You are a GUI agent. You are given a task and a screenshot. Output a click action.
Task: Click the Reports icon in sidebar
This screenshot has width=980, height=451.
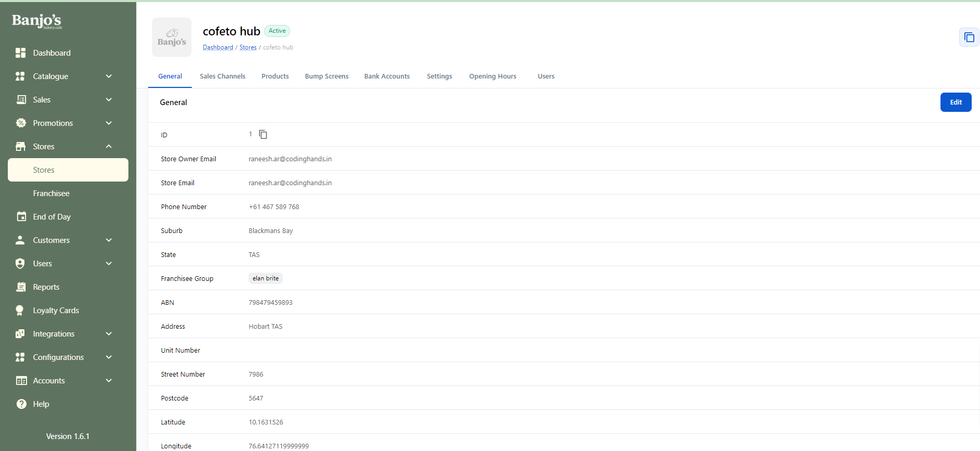21,287
